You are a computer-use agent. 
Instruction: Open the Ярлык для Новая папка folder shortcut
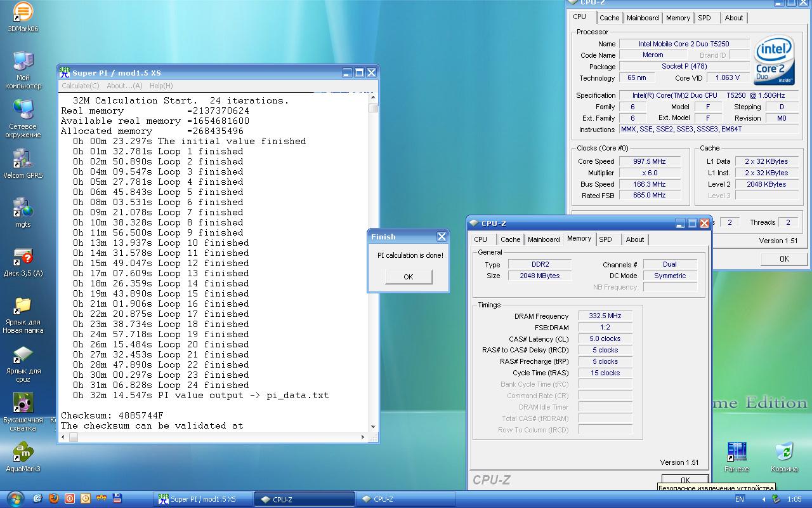pyautogui.click(x=23, y=315)
